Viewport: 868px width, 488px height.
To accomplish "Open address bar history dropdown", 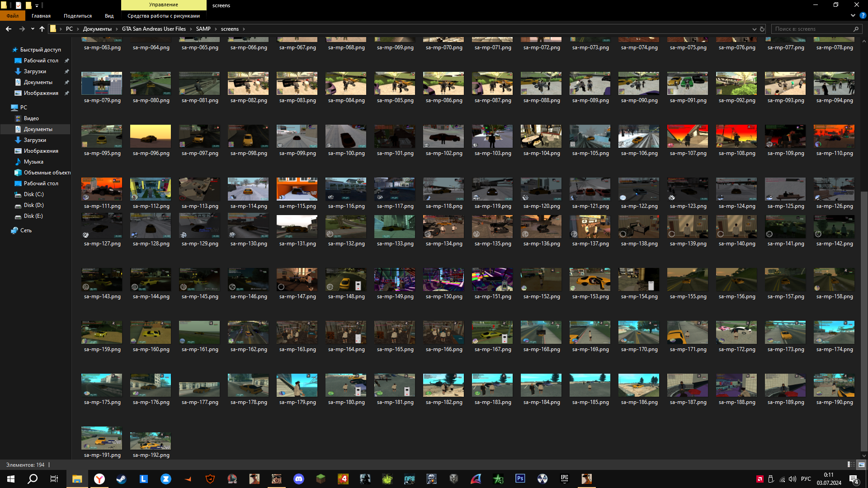I will (754, 29).
